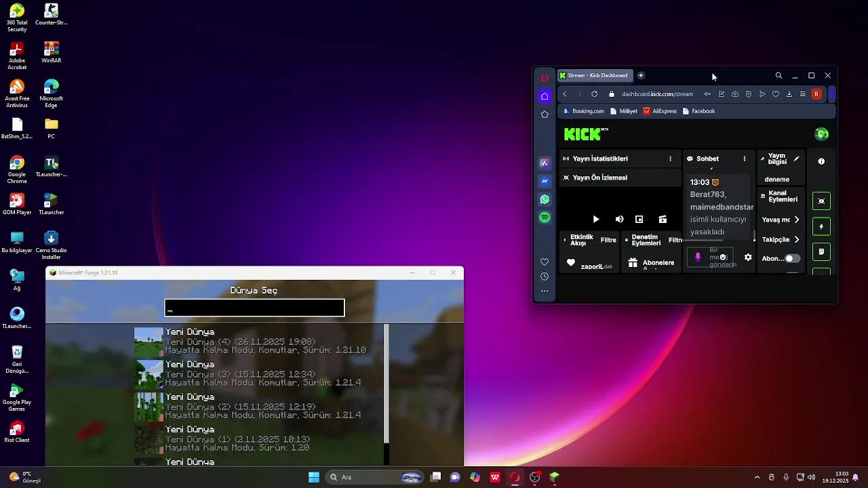Viewport: 868px width, 488px height.
Task: Open sidebar setup three-dots menu
Action: (545, 291)
